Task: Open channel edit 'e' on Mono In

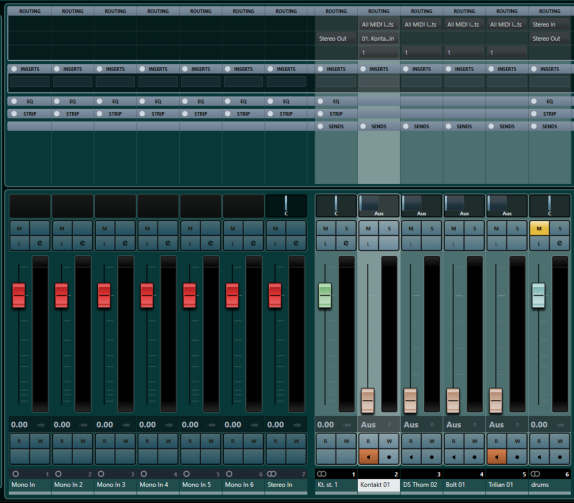Action: (40, 243)
